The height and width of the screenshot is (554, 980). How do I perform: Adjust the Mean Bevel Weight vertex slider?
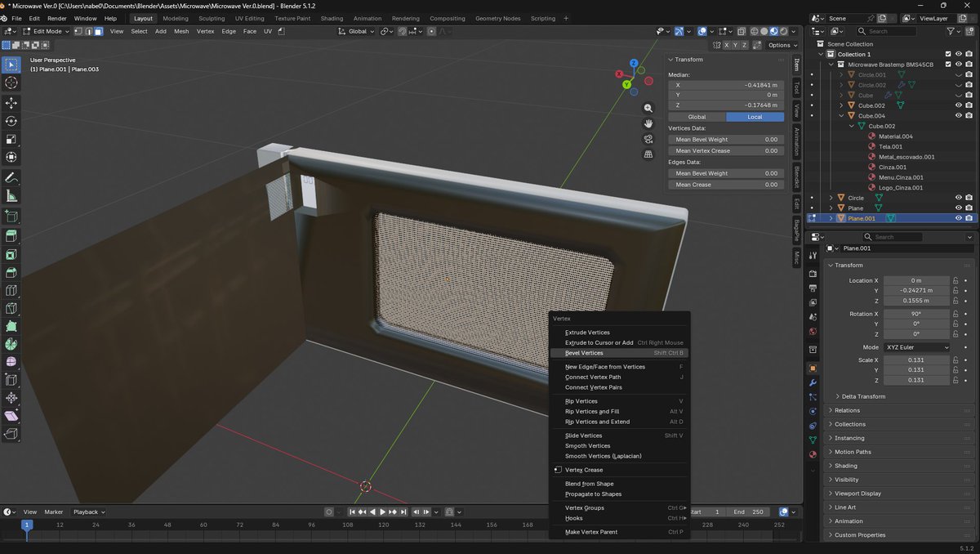click(726, 140)
